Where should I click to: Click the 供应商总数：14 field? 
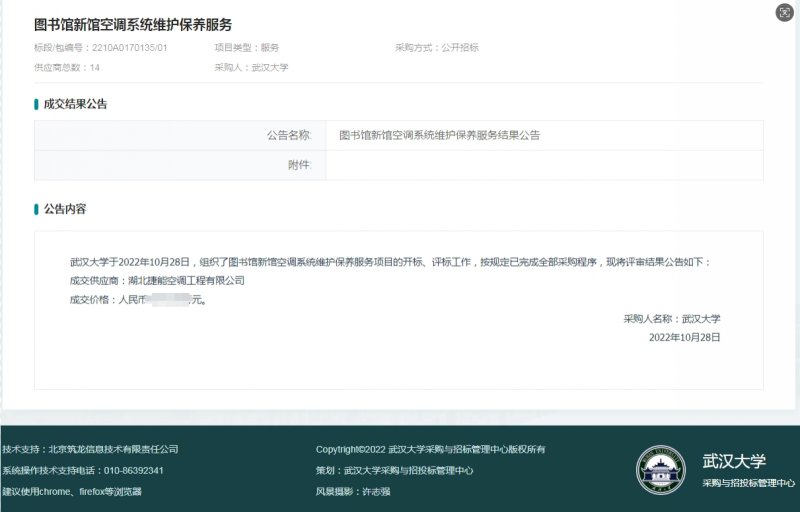pyautogui.click(x=67, y=67)
